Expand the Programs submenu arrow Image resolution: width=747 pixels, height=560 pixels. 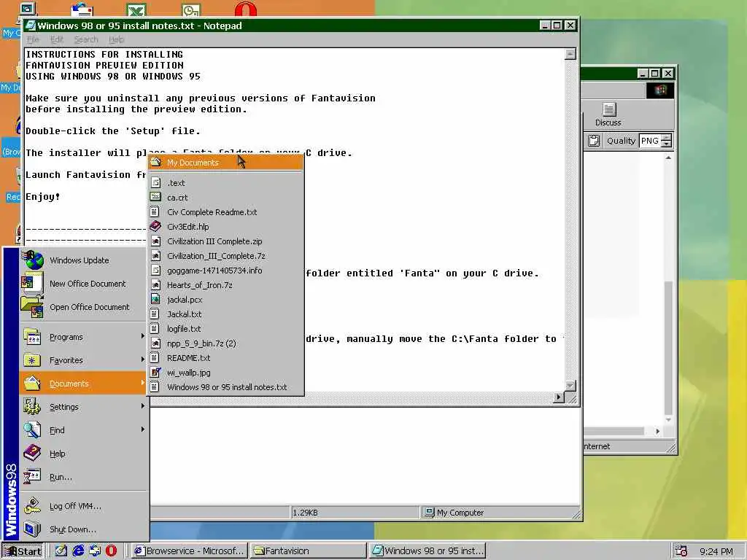pos(142,336)
